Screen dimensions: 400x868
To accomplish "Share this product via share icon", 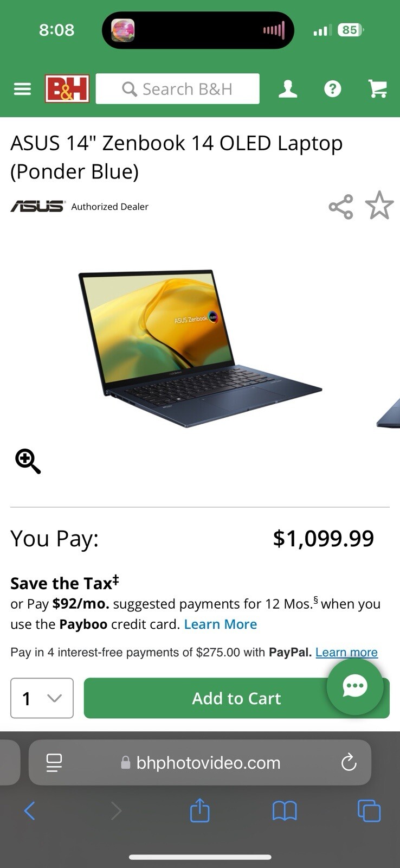I will click(x=341, y=207).
